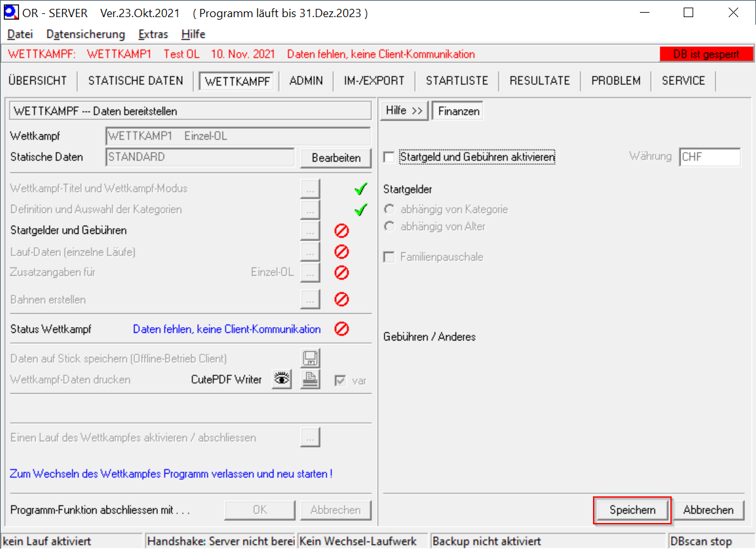Image resolution: width=756 pixels, height=549 pixels.
Task: Click Bearbeiten next to Statische Daten
Action: tap(336, 158)
